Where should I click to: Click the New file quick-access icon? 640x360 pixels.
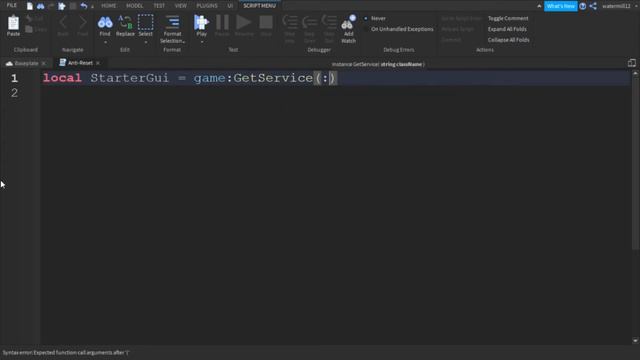pyautogui.click(x=30, y=6)
